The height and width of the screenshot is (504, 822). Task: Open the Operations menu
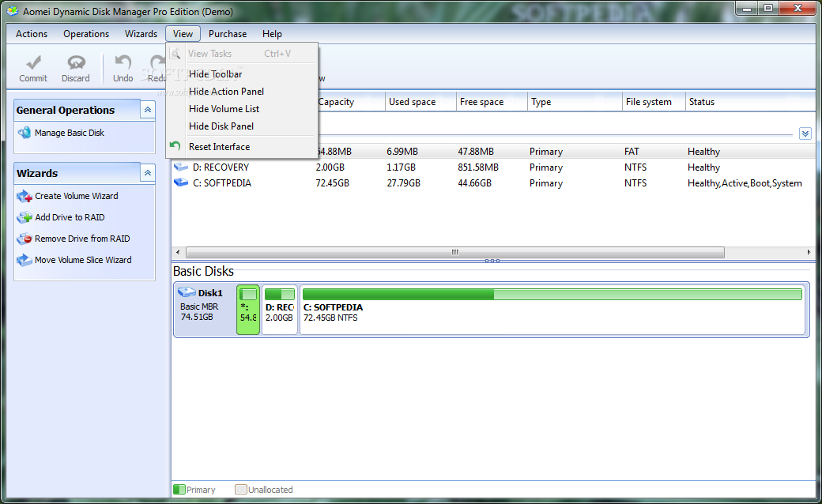(86, 33)
